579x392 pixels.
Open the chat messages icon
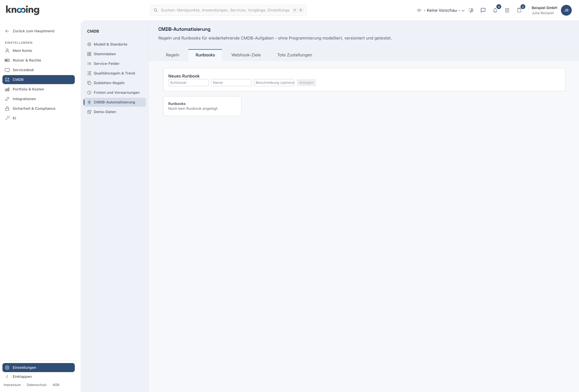483,10
